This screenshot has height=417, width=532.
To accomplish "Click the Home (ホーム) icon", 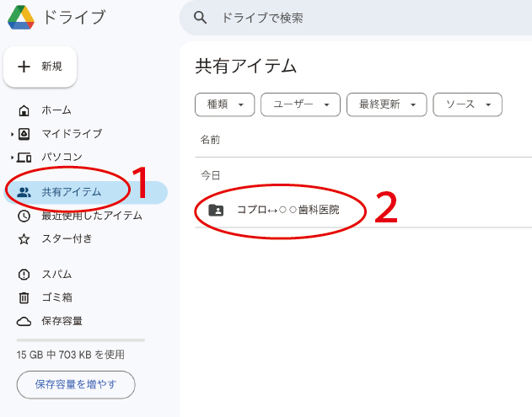I will 24,110.
